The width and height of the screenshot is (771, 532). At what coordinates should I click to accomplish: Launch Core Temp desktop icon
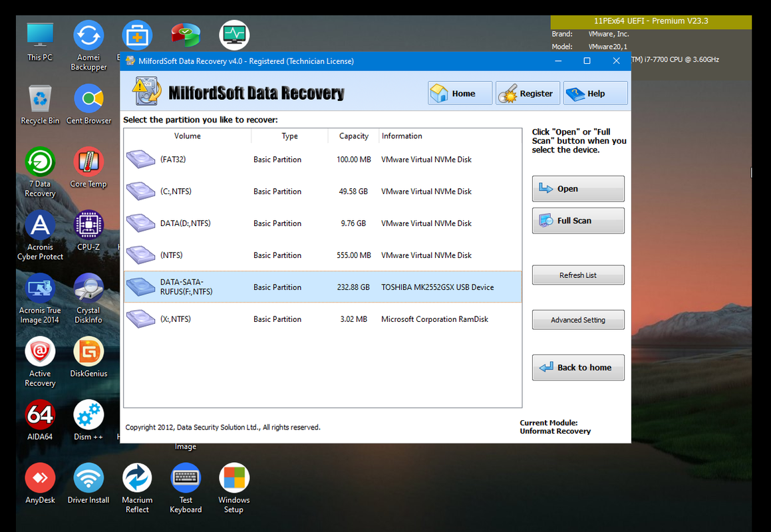[88, 168]
